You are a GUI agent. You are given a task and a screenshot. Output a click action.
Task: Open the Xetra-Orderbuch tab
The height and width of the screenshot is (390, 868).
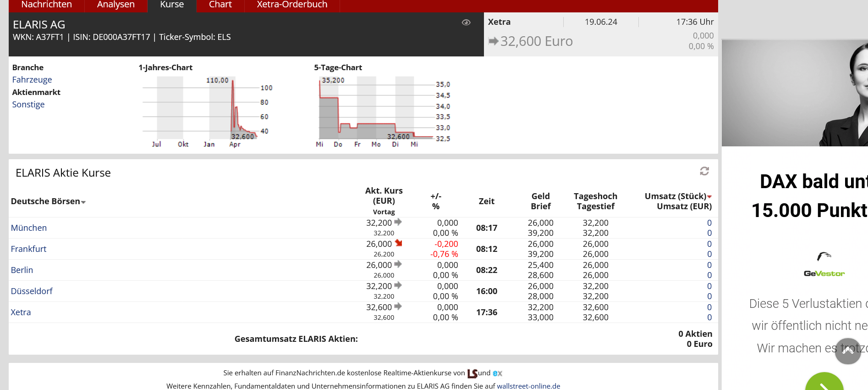click(x=292, y=5)
